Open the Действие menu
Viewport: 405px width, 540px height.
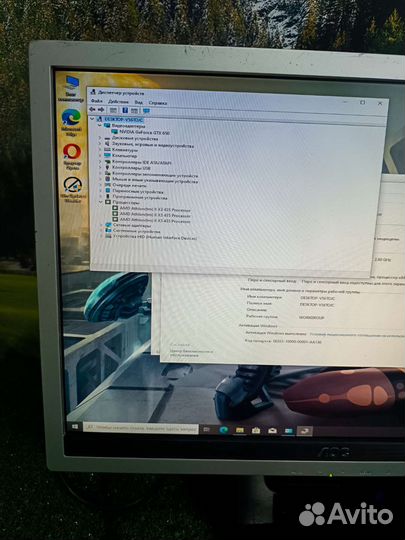[118, 102]
